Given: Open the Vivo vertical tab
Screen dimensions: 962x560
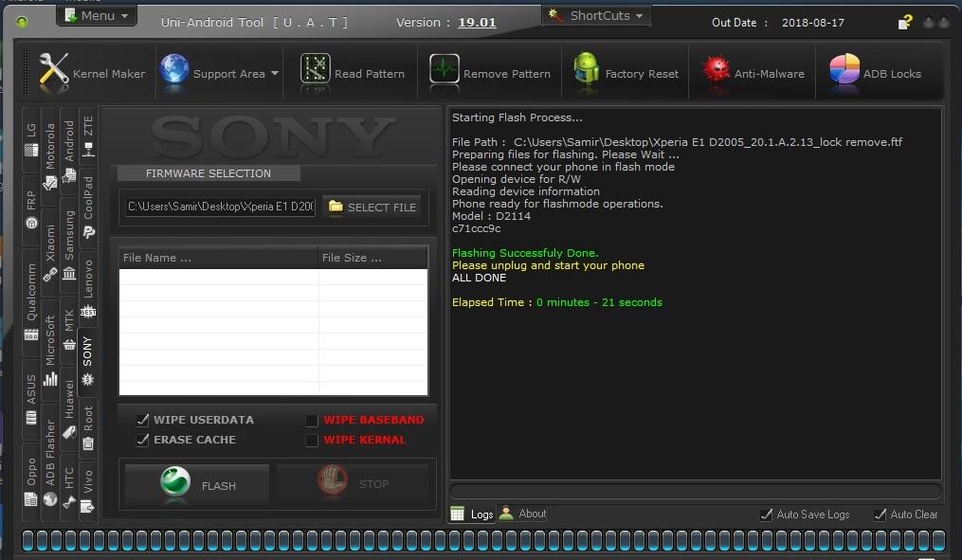Looking at the screenshot, I should coord(88,491).
